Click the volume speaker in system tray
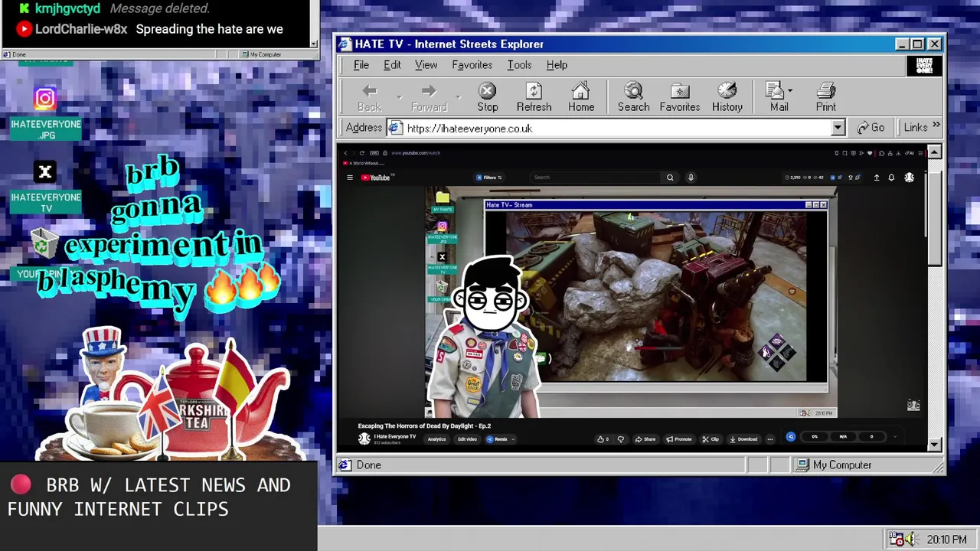980x551 pixels. pos(911,540)
